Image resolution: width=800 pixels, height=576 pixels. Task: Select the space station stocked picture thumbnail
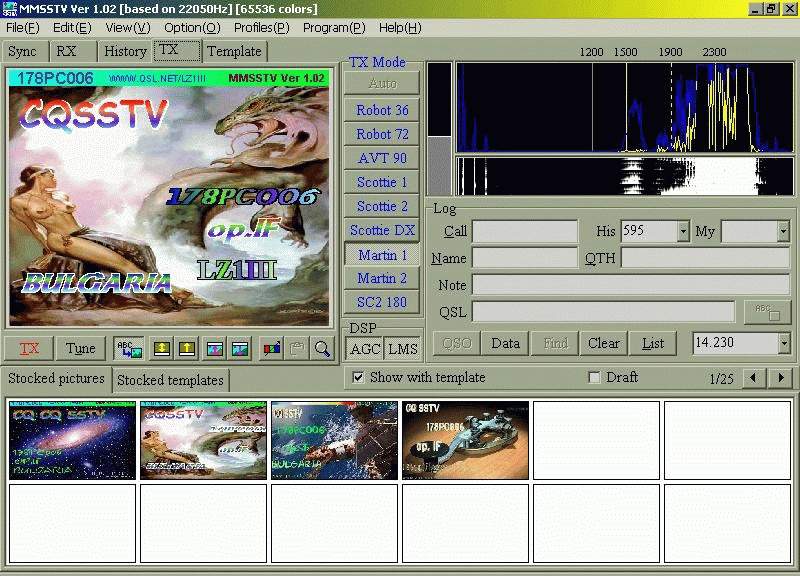pyautogui.click(x=334, y=440)
